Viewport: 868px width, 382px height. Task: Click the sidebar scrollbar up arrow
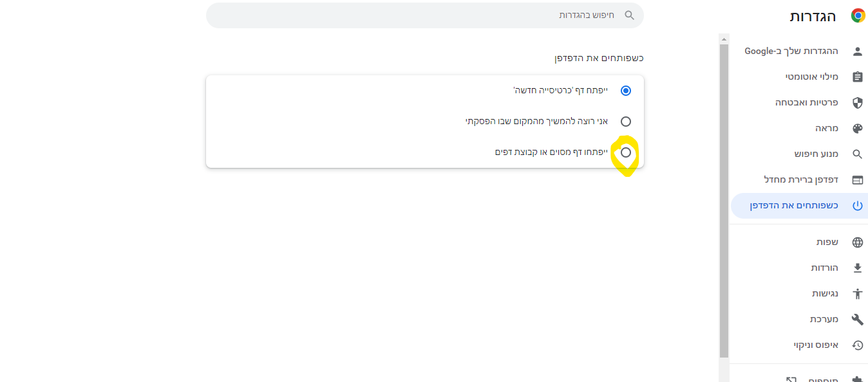click(x=724, y=39)
